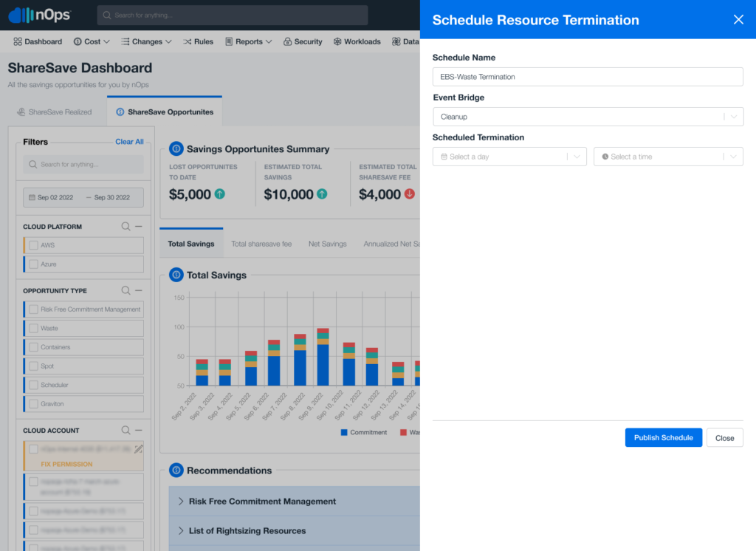Click the calendar icon in date range filter
Screen dimensions: 756x551
tap(32, 197)
